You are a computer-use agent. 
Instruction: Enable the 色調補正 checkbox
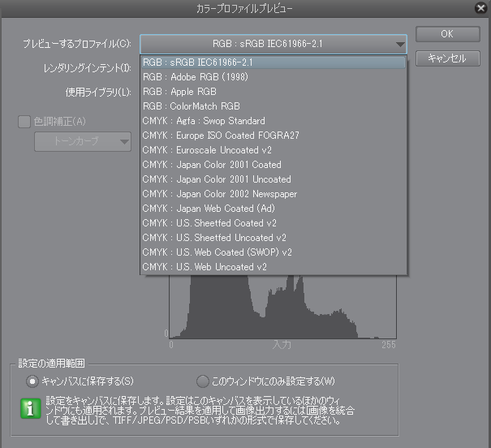pyautogui.click(x=23, y=122)
